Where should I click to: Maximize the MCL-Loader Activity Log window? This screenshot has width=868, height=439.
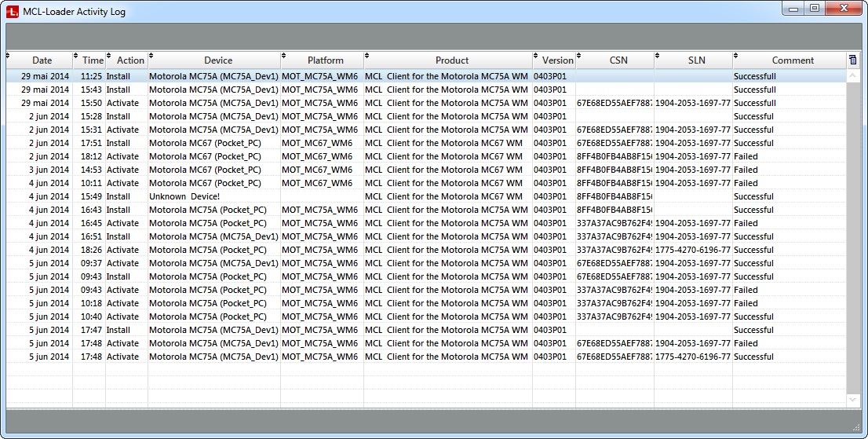pos(815,9)
